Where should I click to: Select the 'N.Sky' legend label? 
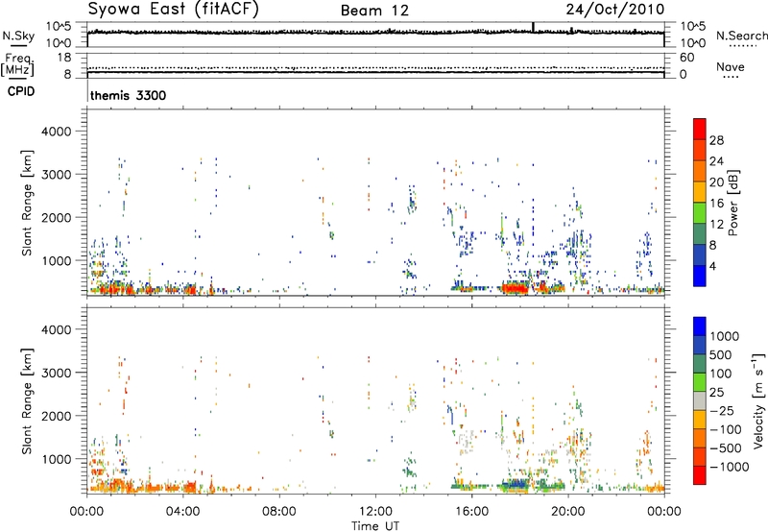18,36
